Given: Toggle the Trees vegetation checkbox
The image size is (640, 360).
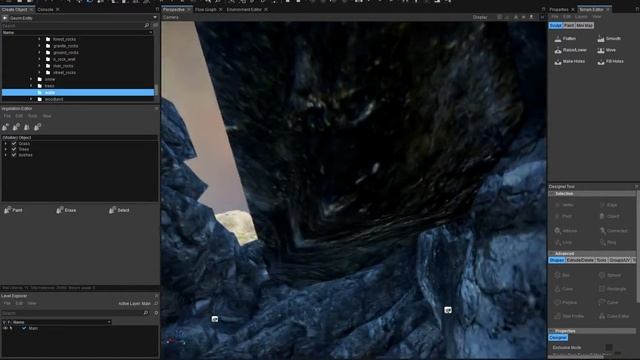Looking at the screenshot, I should [x=14, y=149].
